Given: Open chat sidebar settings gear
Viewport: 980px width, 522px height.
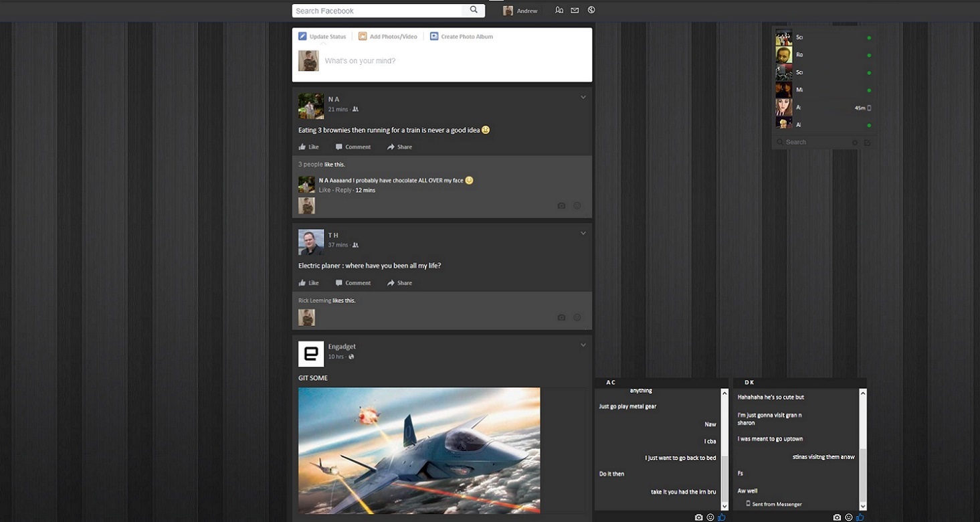Looking at the screenshot, I should point(855,142).
